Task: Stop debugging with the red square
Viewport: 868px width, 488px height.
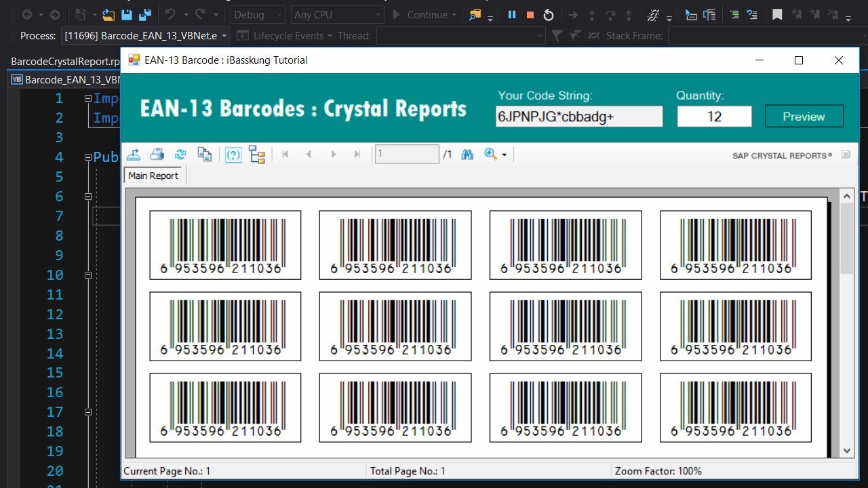Action: (530, 15)
